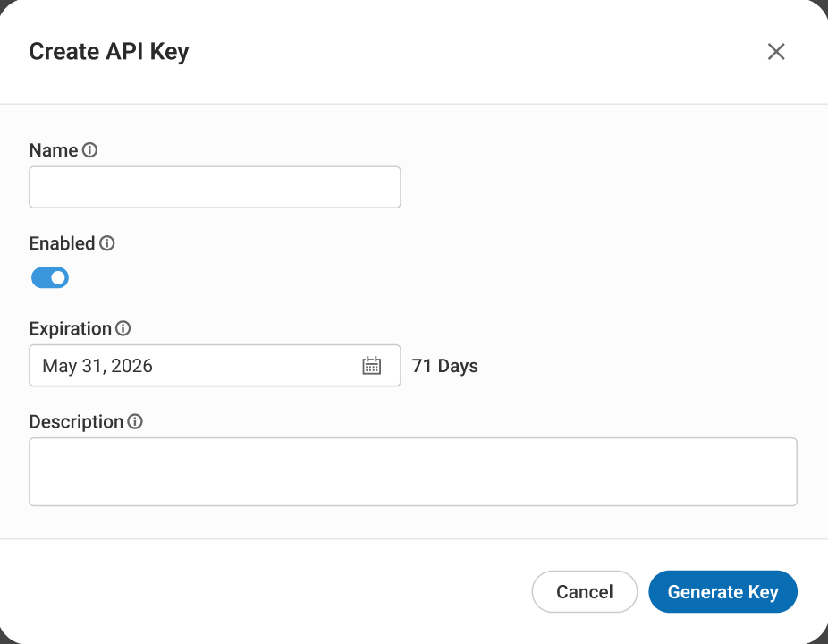
Task: Select the May 31, 2026 date text
Action: tap(97, 366)
